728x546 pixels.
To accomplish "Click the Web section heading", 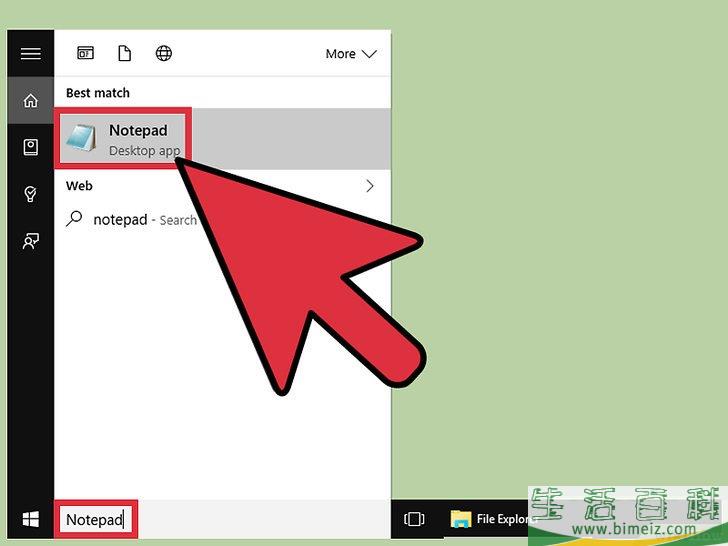I will 79,186.
